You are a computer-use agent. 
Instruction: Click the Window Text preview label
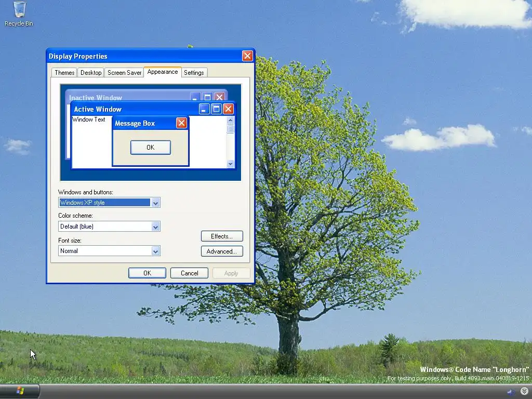click(89, 119)
